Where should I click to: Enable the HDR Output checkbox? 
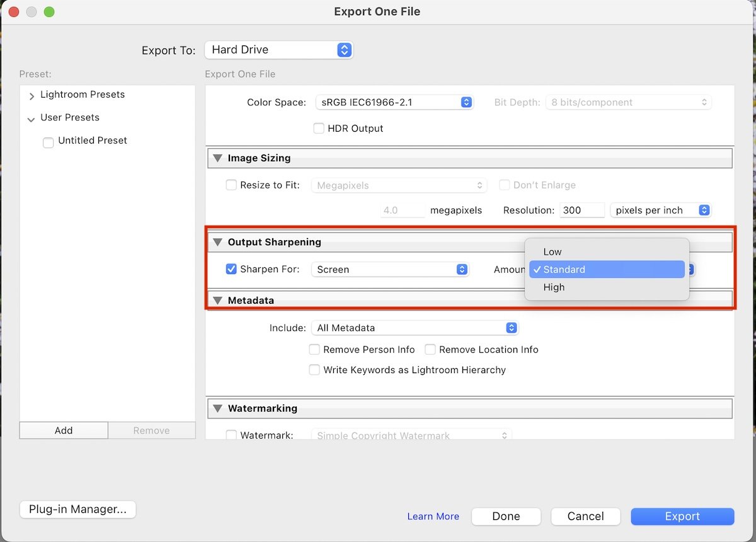click(x=319, y=128)
